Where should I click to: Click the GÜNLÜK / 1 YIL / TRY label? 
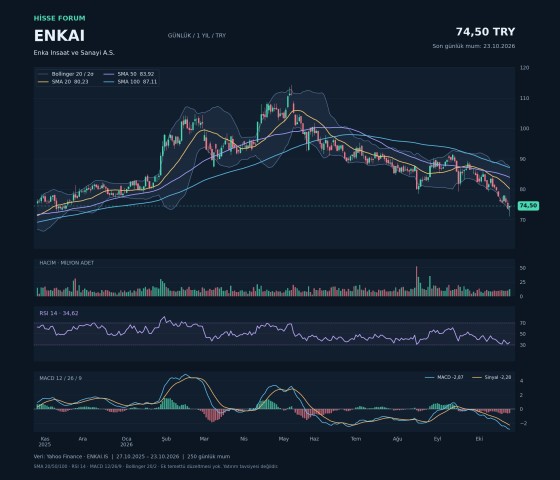(197, 35)
